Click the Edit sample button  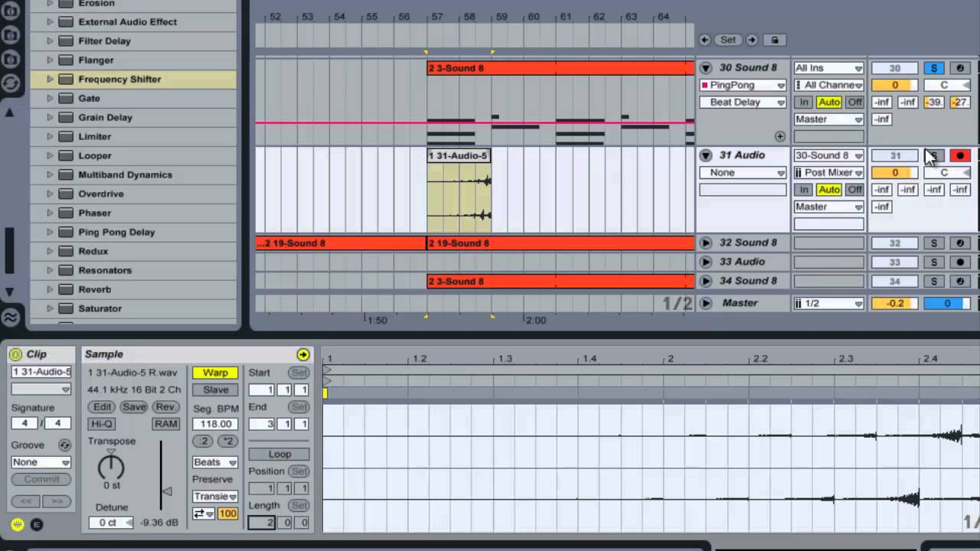click(x=102, y=407)
